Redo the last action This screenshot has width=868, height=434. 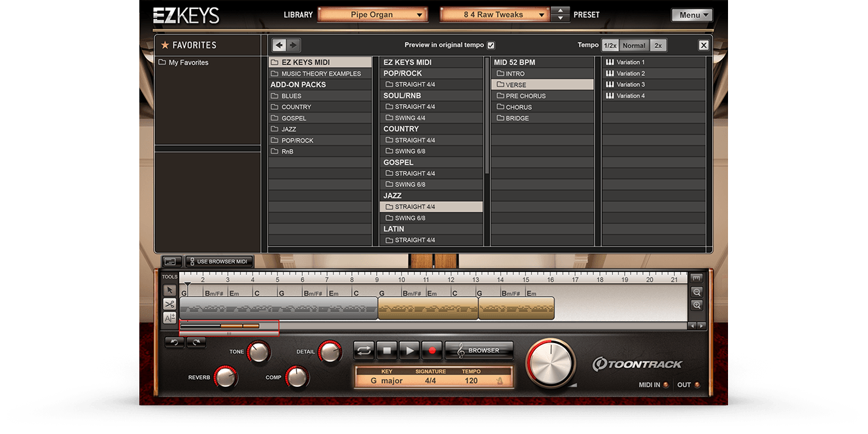coord(196,342)
